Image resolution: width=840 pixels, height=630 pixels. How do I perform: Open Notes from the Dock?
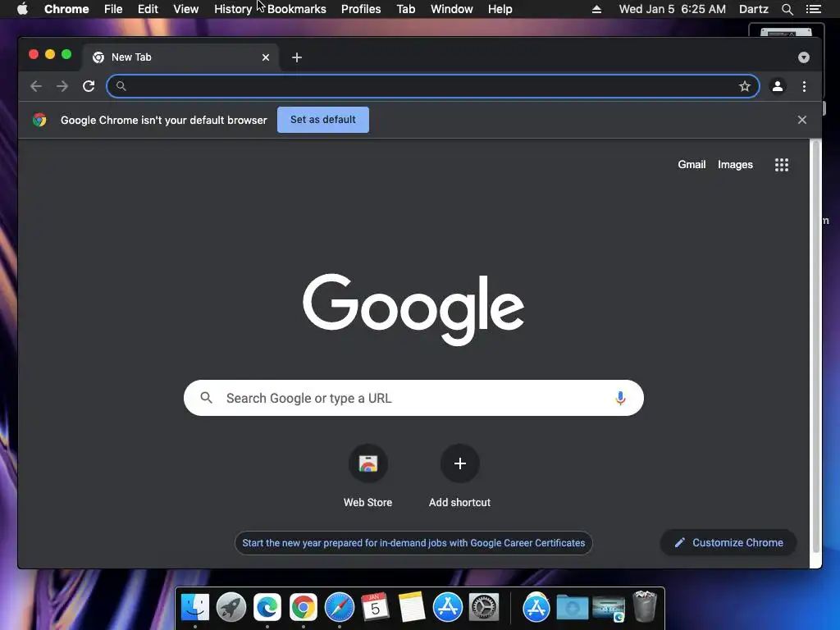pos(412,607)
